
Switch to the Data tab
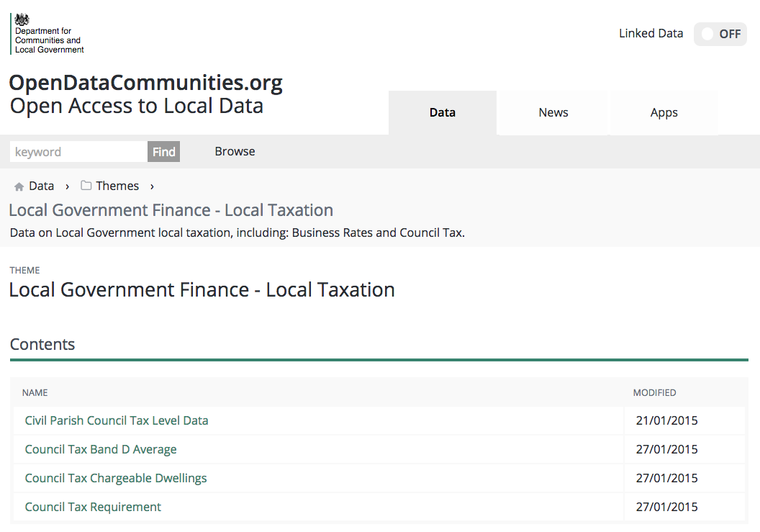(443, 112)
